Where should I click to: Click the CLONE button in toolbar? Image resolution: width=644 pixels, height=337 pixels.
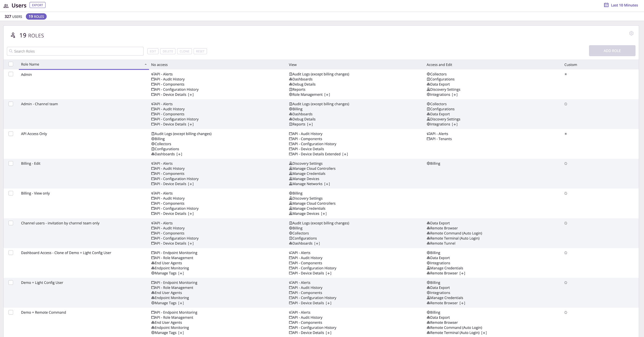[184, 51]
